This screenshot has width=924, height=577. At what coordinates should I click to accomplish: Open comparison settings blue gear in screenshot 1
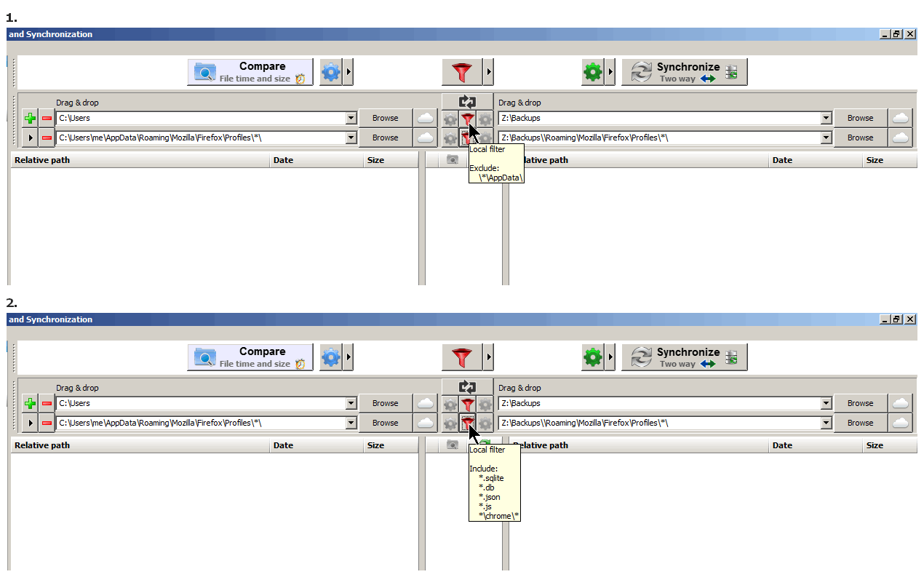tap(331, 72)
